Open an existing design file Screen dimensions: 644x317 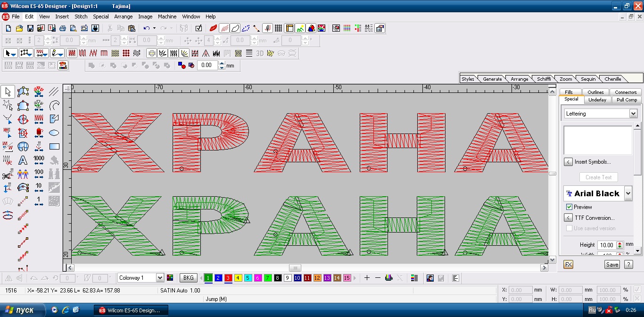(x=19, y=28)
